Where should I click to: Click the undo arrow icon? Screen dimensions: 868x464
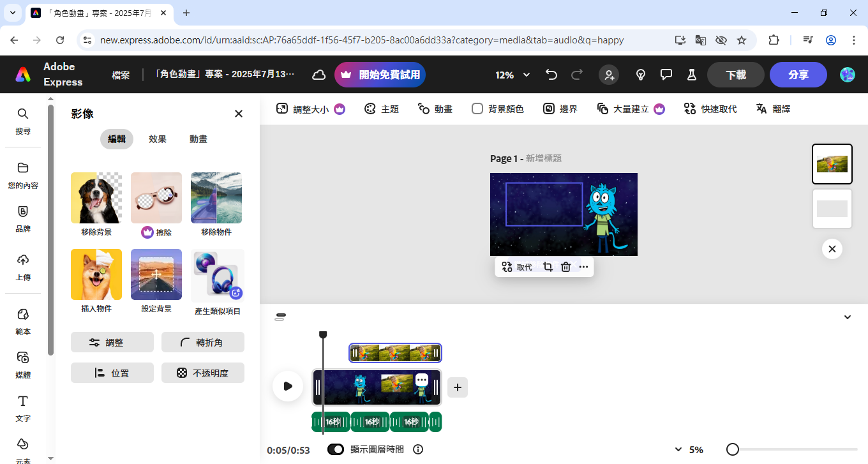[x=551, y=75]
